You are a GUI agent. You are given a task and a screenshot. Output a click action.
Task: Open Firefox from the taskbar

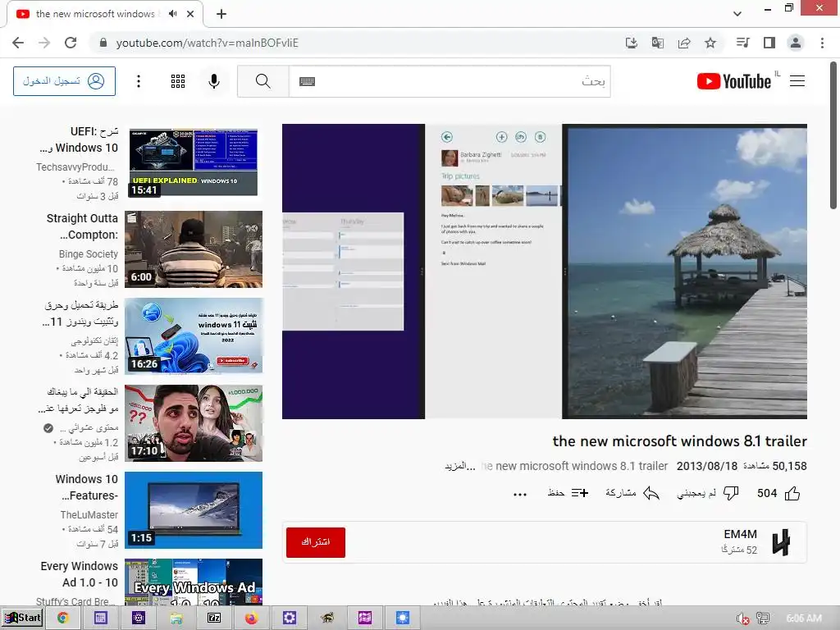click(251, 618)
